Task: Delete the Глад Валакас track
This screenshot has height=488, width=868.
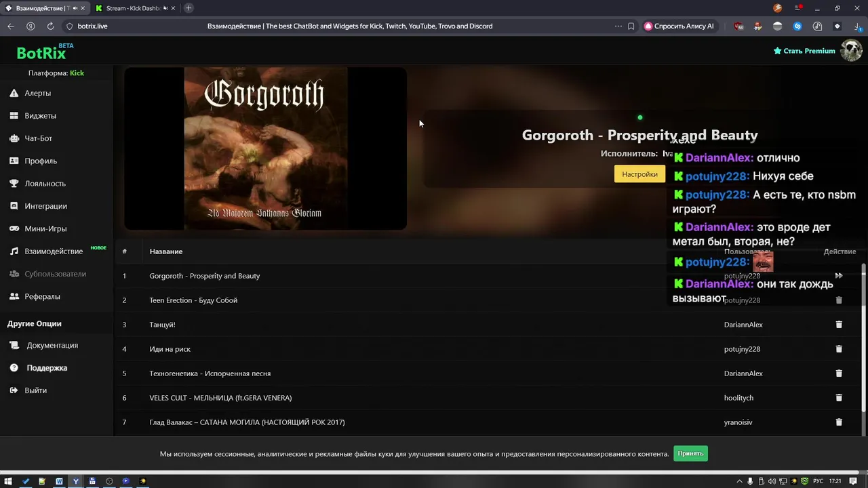Action: click(839, 422)
